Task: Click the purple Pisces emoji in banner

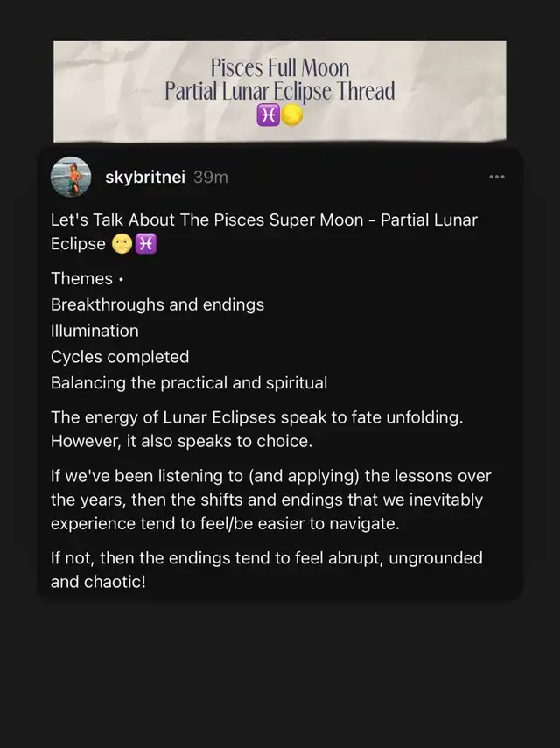Action: click(x=268, y=115)
